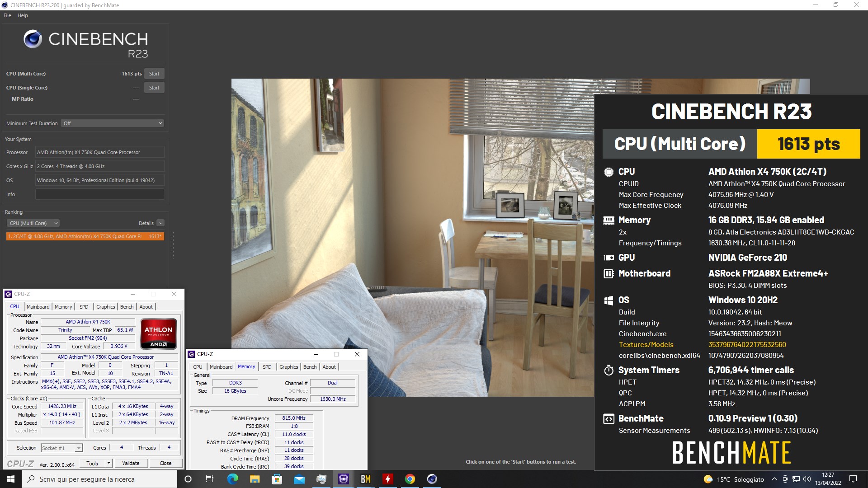The image size is (868, 488).
Task: Click the Cinebench logo sphere icon
Action: pos(33,39)
